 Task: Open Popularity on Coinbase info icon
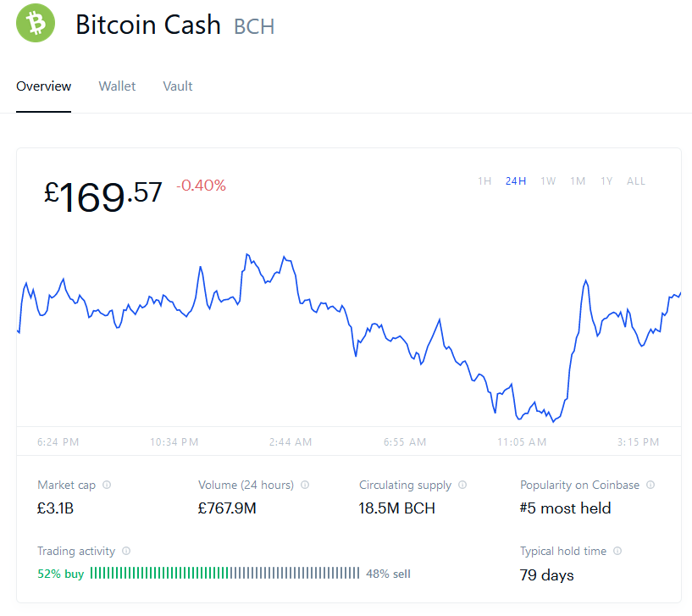click(650, 485)
